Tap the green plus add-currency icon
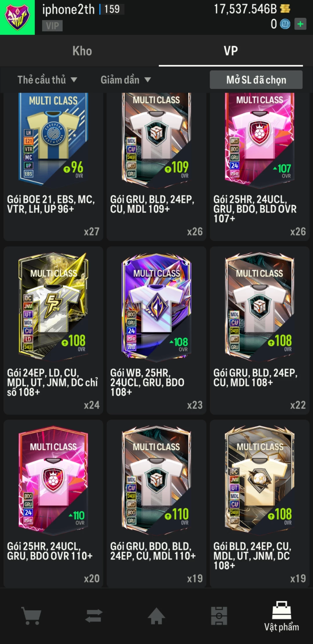Image resolution: width=313 pixels, height=644 pixels. pyautogui.click(x=300, y=24)
